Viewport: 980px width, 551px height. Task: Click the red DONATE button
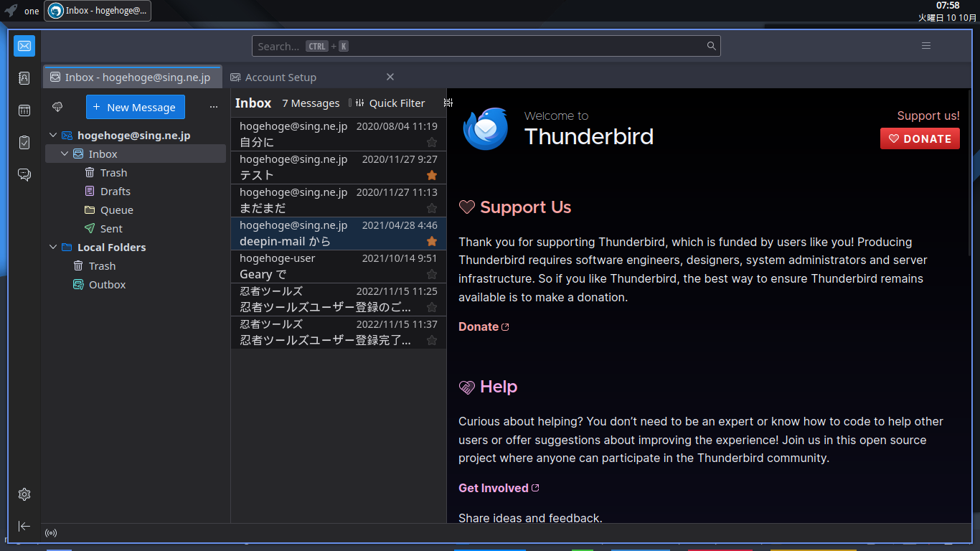coord(920,138)
